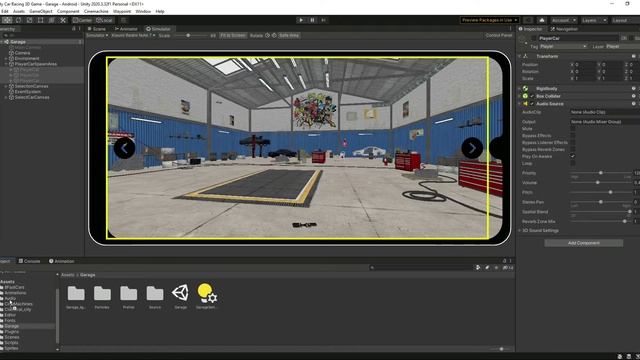Open the Cinemachine menu
The width and height of the screenshot is (640, 360).
click(96, 11)
